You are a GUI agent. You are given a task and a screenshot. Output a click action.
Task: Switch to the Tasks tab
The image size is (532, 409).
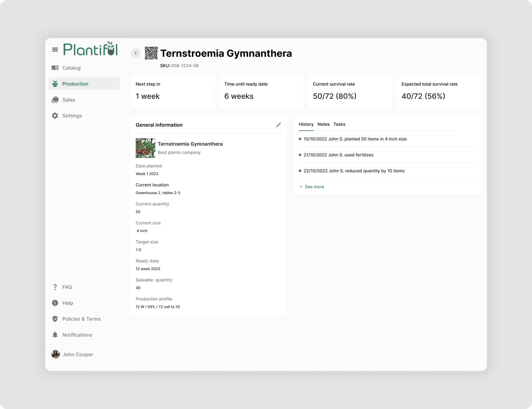click(x=339, y=124)
